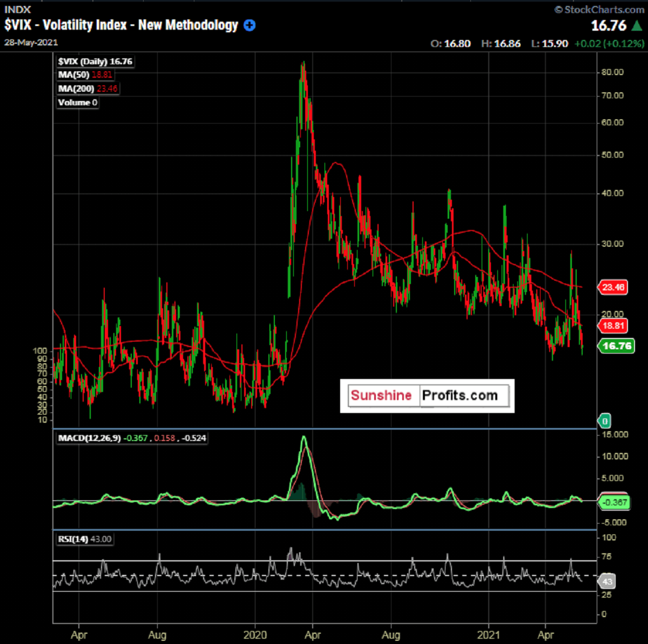This screenshot has width=648, height=644.
Task: Click the 2020 label on time axis
Action: 255,635
